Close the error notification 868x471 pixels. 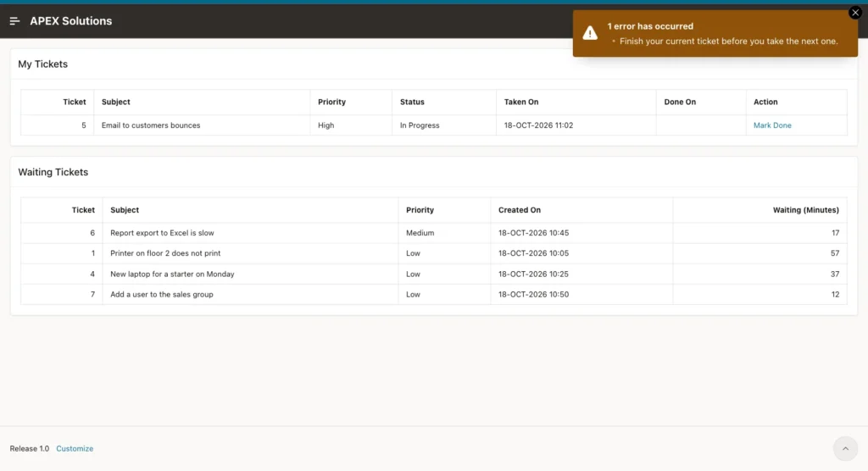(855, 12)
